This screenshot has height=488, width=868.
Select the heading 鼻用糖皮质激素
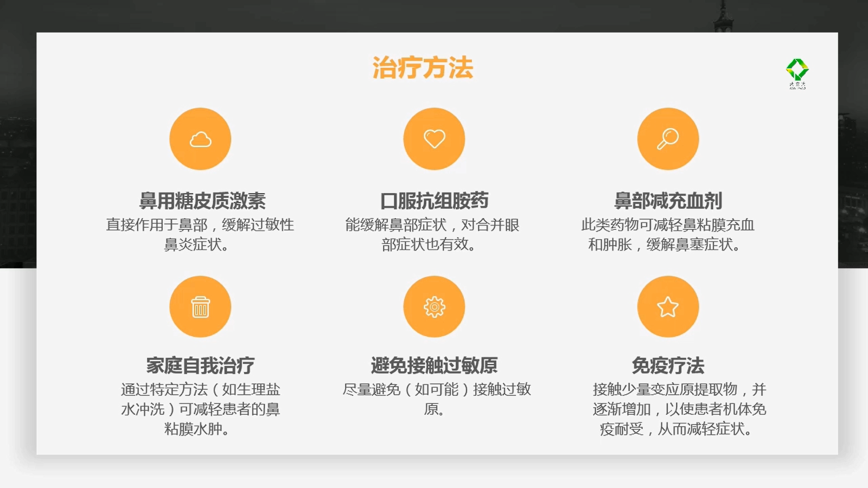pos(202,201)
